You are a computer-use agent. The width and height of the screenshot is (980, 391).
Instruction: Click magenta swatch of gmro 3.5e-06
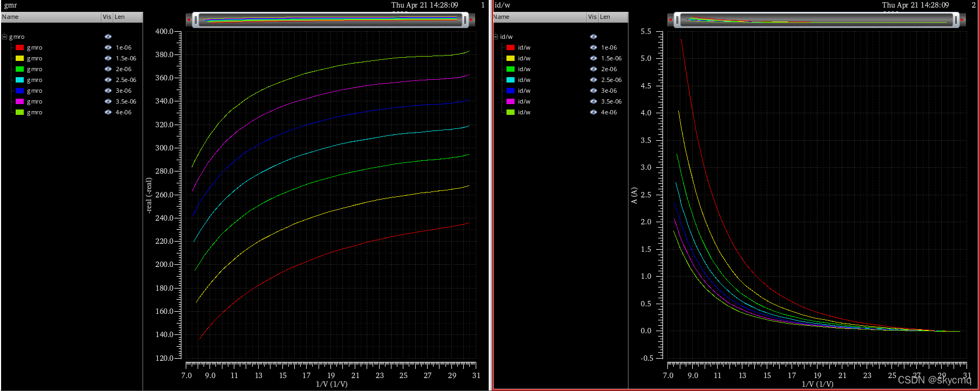click(19, 101)
